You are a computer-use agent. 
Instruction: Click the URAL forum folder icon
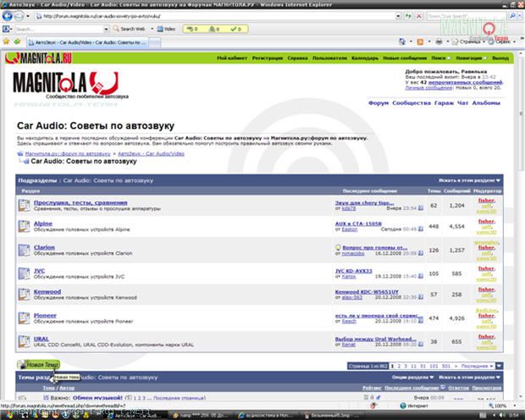click(x=24, y=341)
